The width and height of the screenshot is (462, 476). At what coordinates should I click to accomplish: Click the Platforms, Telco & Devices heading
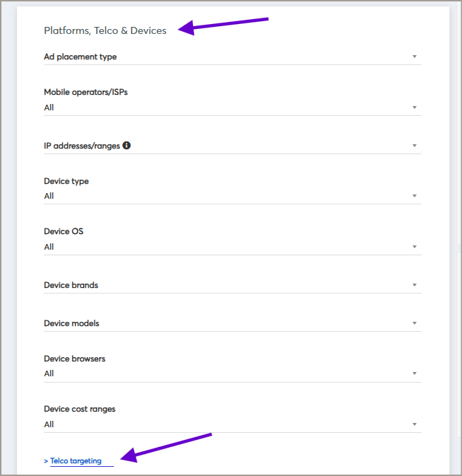[105, 30]
